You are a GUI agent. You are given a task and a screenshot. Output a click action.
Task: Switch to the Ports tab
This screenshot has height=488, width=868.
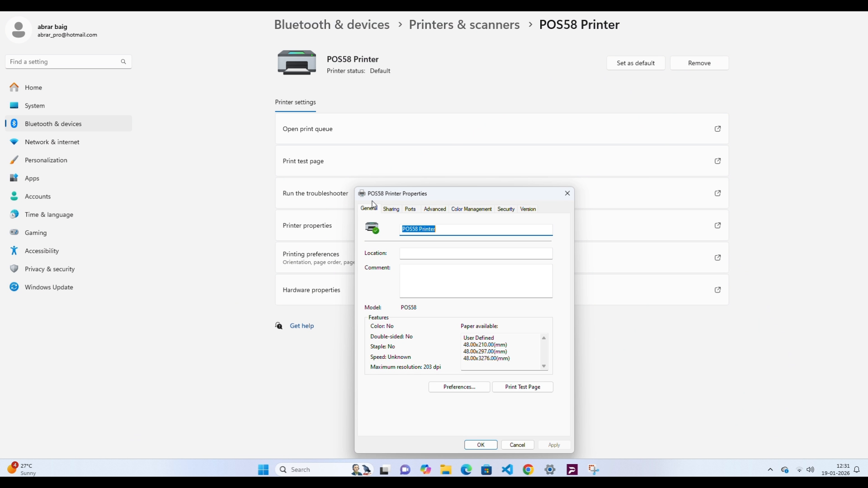pos(410,209)
